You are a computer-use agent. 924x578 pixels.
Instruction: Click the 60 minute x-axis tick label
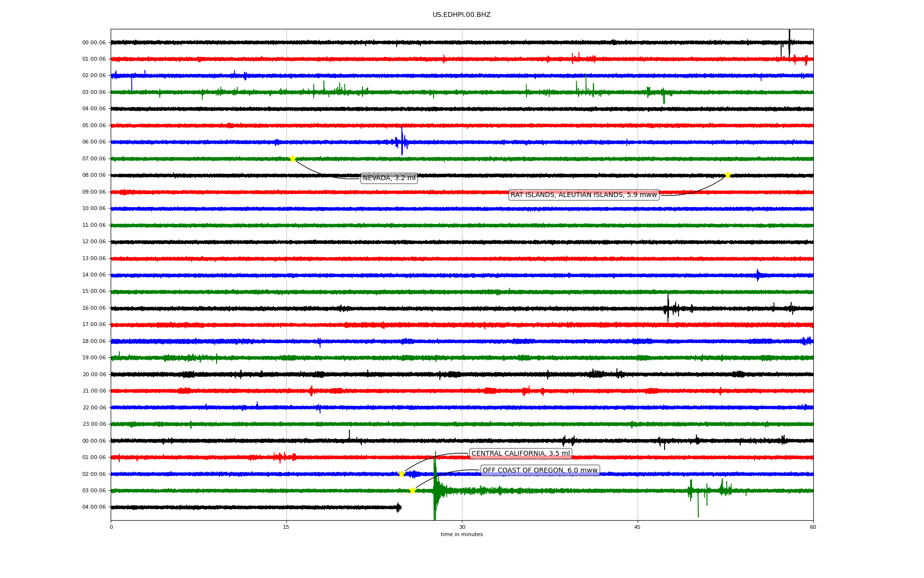tap(813, 527)
